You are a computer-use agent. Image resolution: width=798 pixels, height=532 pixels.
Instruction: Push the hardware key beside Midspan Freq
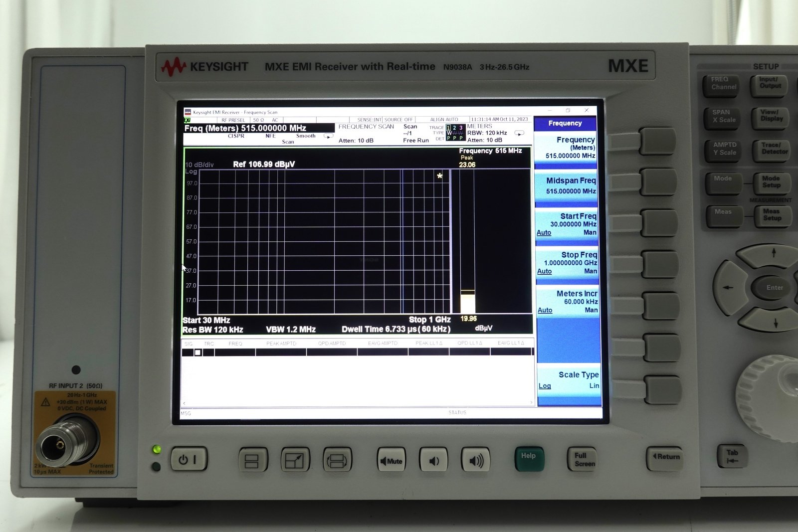[x=658, y=181]
